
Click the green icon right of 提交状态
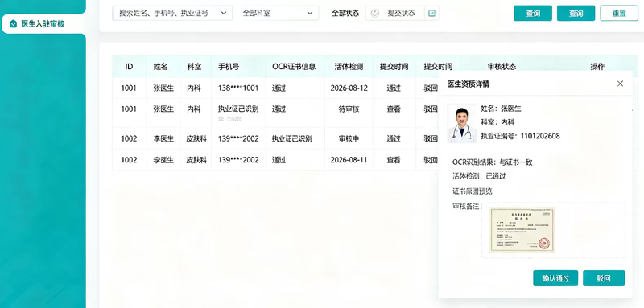pos(431,13)
